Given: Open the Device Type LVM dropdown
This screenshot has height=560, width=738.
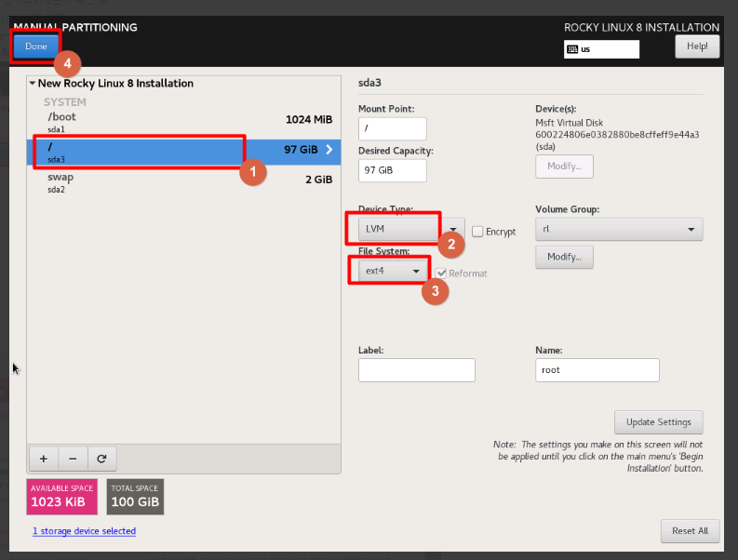Looking at the screenshot, I should [411, 229].
